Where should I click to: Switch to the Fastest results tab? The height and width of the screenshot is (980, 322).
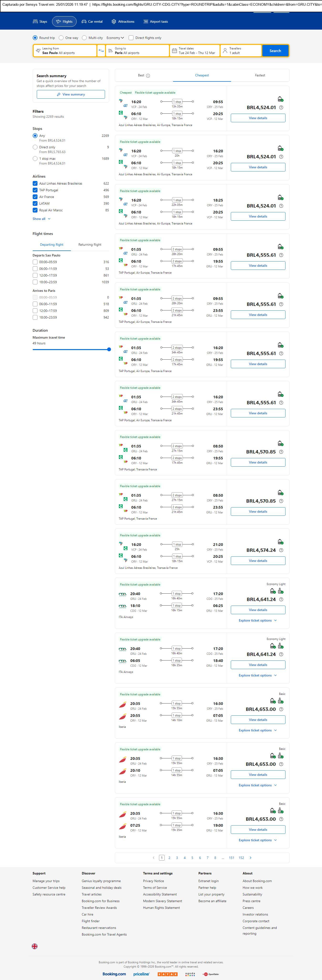[260, 75]
